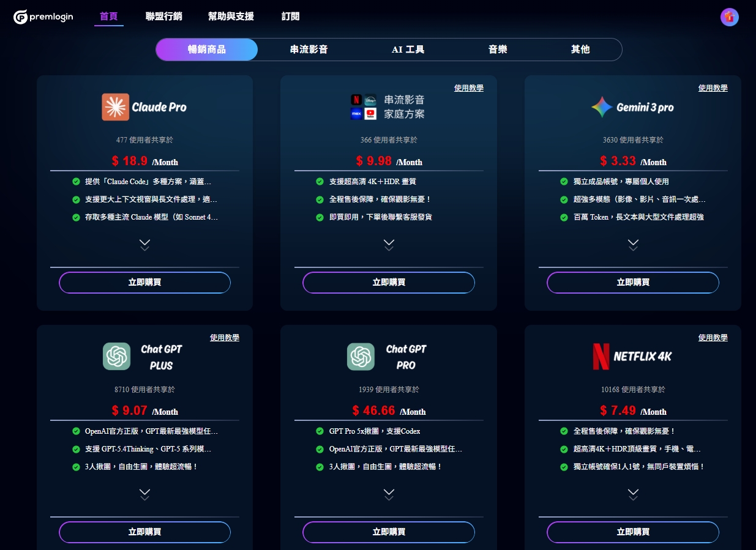Click the check icon beside 百萬 Token
The image size is (756, 550).
(x=564, y=217)
